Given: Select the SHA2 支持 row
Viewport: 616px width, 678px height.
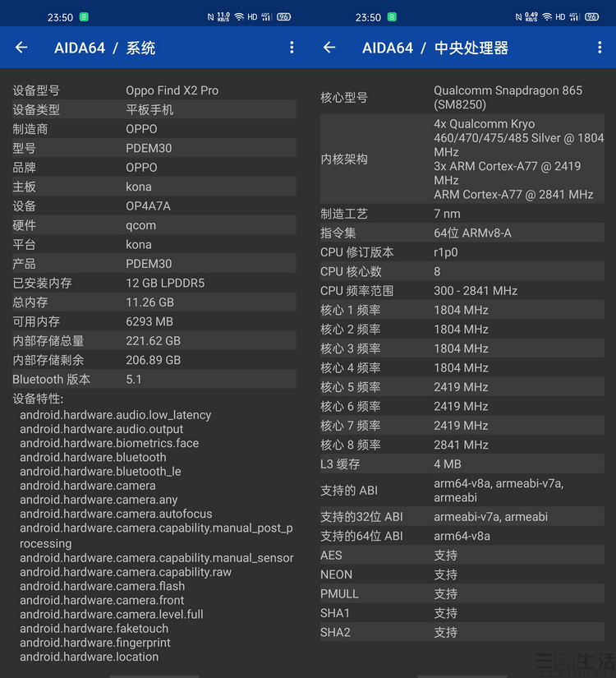Looking at the screenshot, I should tap(462, 632).
